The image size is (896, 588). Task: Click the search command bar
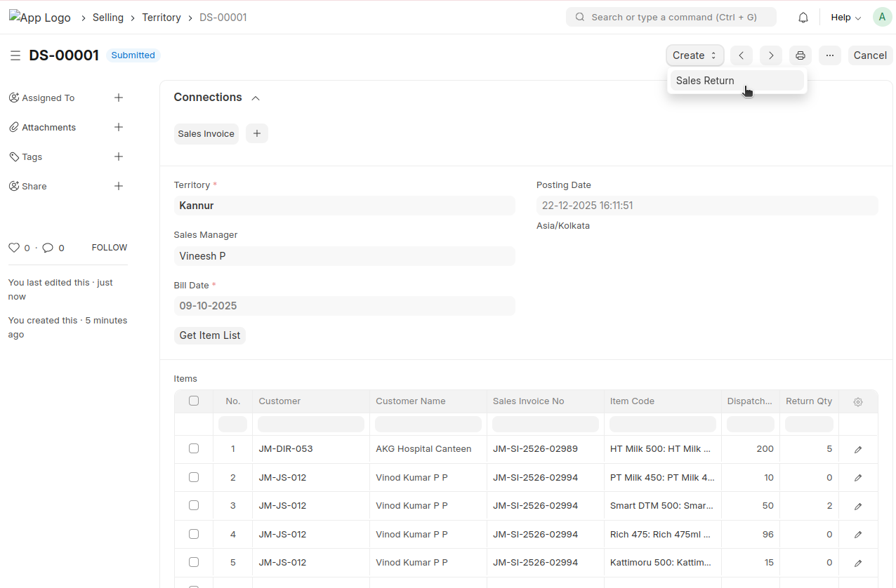(671, 17)
